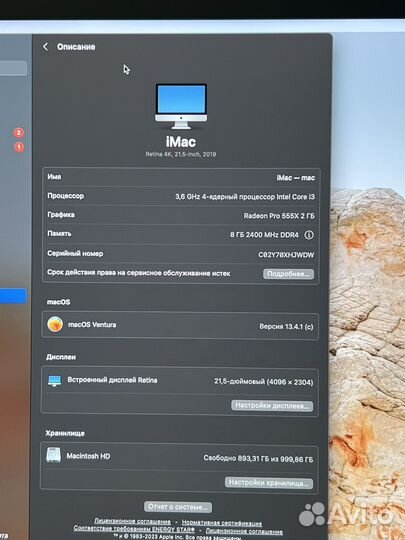This screenshot has height=540, width=405.
Task: Click processor value 3,6 GHz Intel Core i3
Action: coord(245,197)
